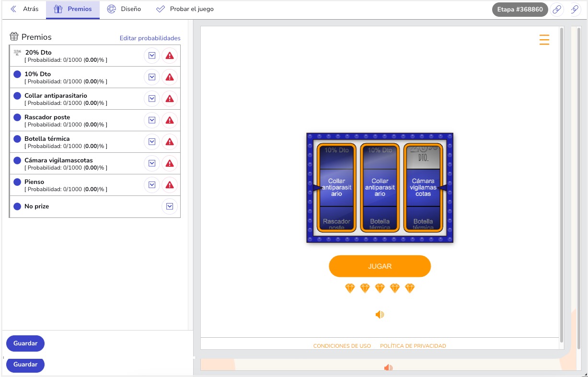
Task: Click the blue color dot of Botella térmica
Action: coord(17,139)
